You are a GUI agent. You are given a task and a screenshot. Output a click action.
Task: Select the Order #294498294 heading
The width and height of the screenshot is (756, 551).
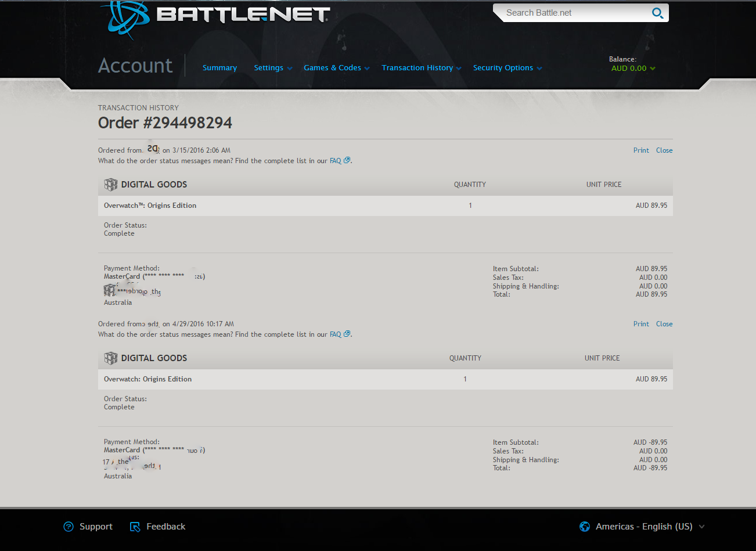(x=165, y=123)
